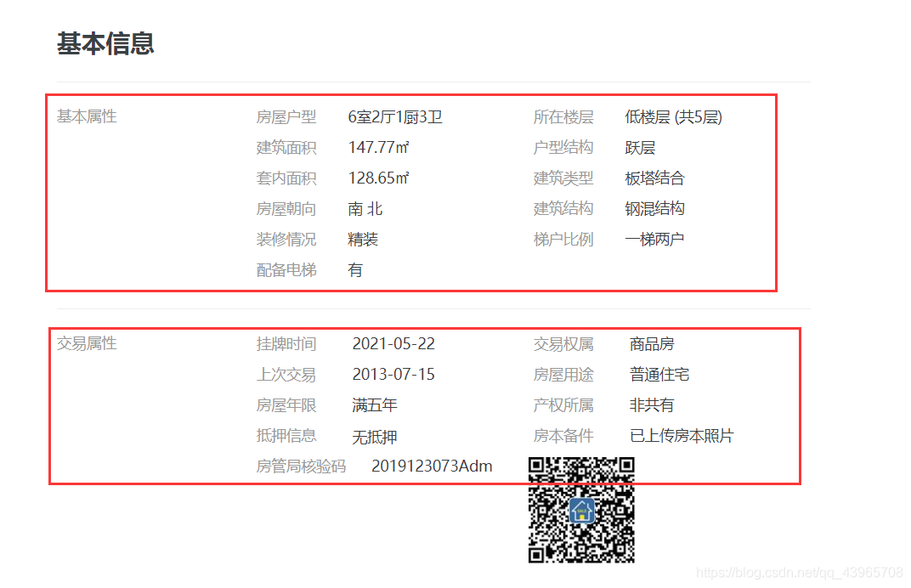
Task: Click the 配备电梯 label
Action: tap(286, 269)
